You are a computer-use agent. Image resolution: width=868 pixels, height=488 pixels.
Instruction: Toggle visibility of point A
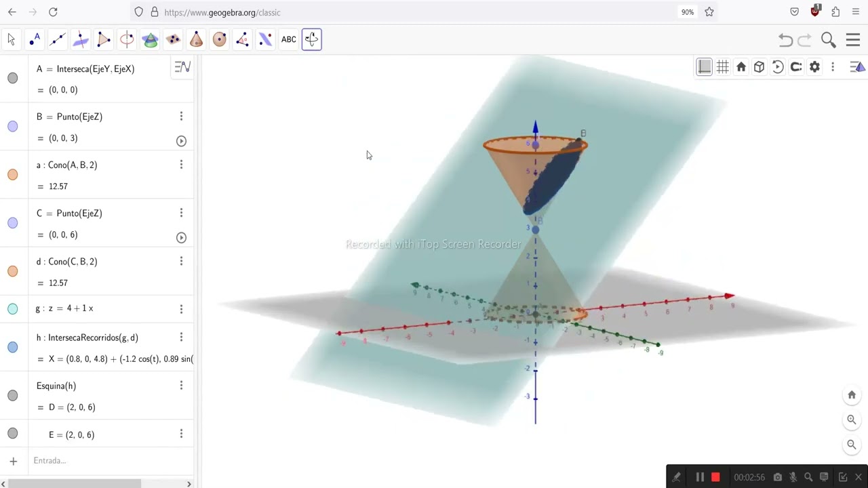(x=13, y=78)
